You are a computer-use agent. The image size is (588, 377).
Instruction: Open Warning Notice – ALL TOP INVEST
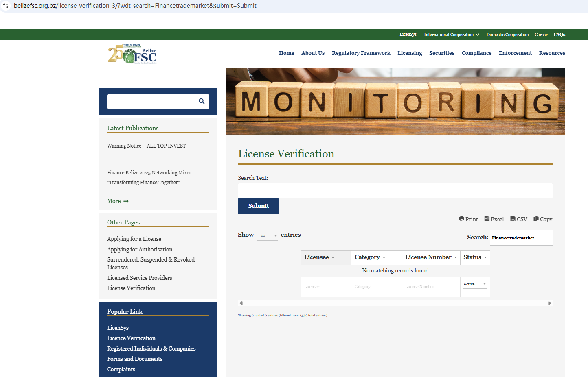146,146
